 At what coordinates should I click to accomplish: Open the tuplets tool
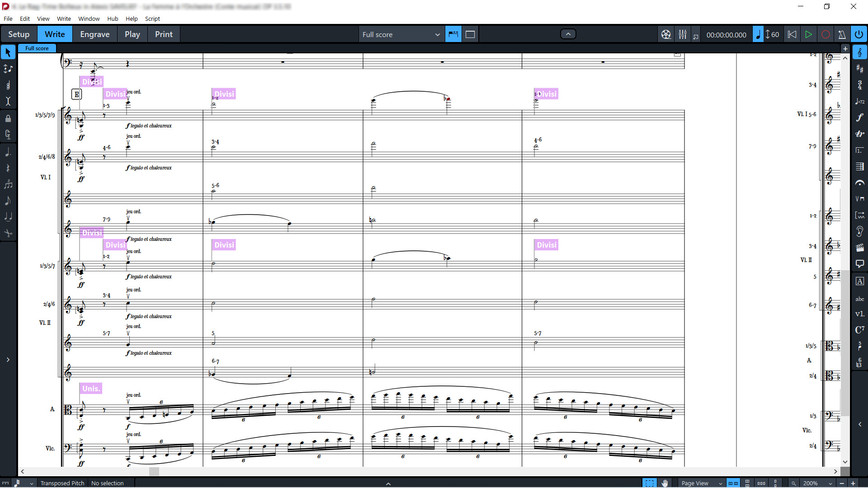click(8, 184)
